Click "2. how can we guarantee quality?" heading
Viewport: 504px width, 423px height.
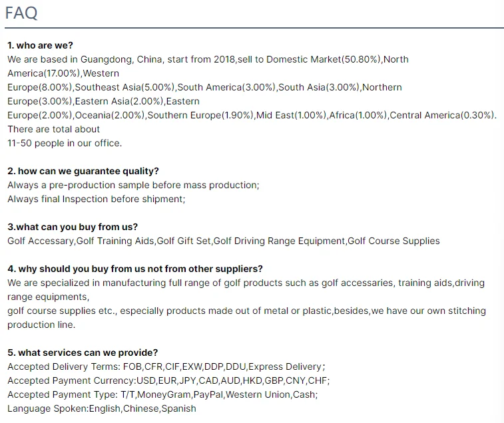[x=83, y=171]
